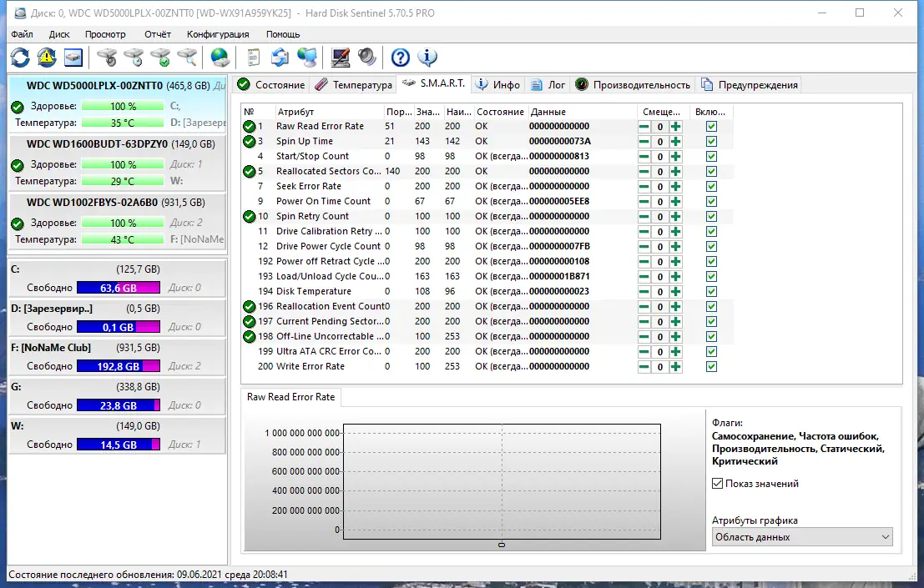The height and width of the screenshot is (588, 924).
Task: Open the blue question mark help icon
Action: pos(399,58)
